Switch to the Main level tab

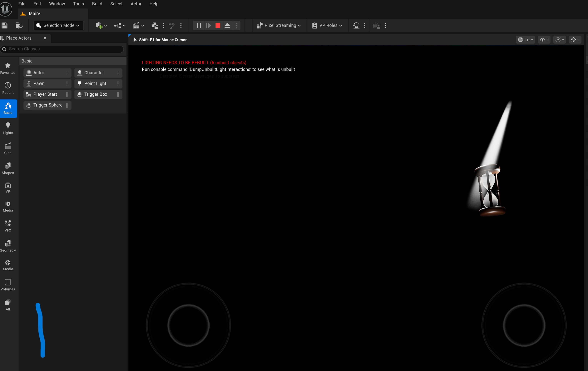pos(34,13)
